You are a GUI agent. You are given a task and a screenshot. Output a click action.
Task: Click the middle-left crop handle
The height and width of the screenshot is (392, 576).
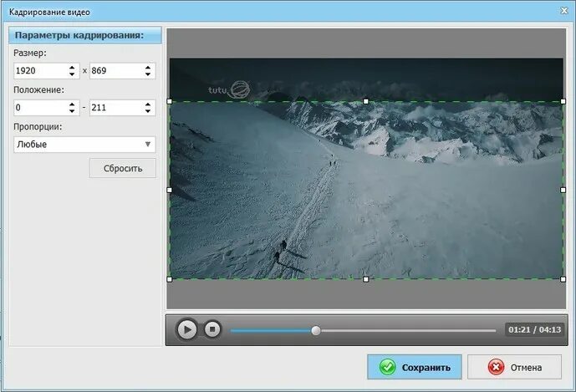point(170,190)
